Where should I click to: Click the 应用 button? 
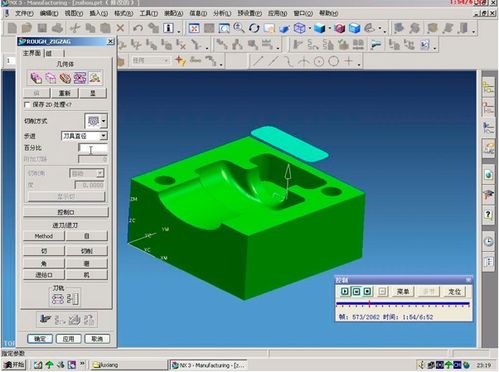coord(68,339)
